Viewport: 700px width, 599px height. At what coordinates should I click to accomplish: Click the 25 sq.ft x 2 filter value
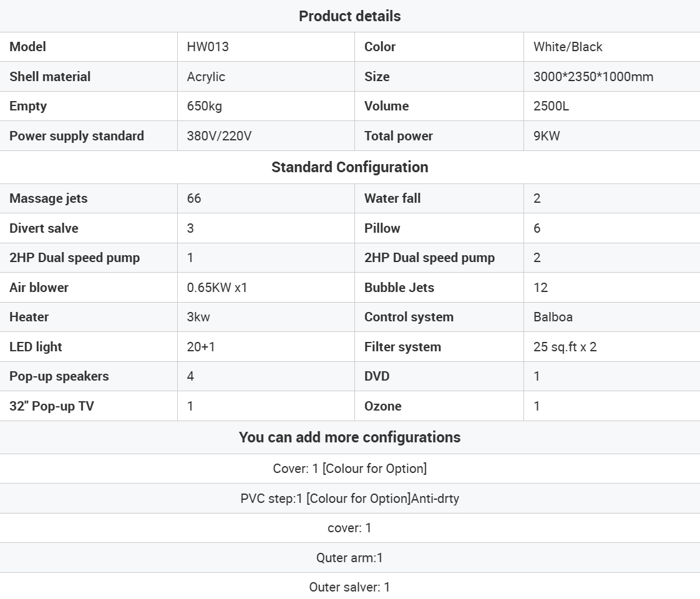[x=565, y=347]
